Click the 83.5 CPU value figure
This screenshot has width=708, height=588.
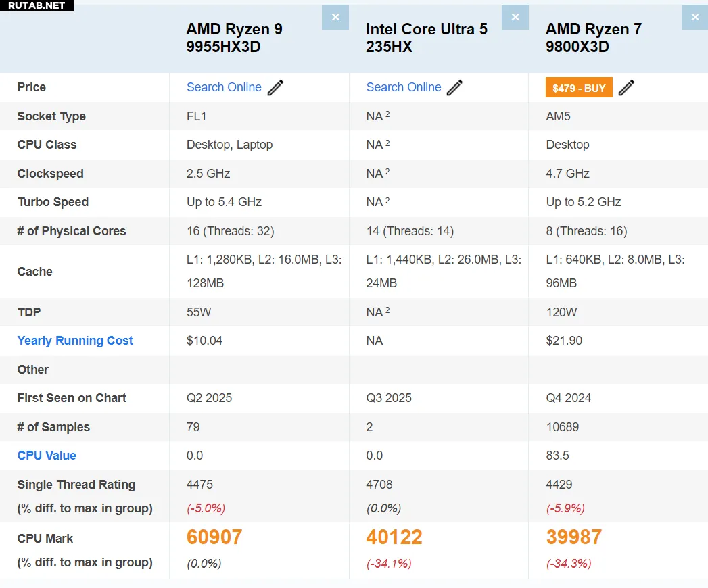557,456
